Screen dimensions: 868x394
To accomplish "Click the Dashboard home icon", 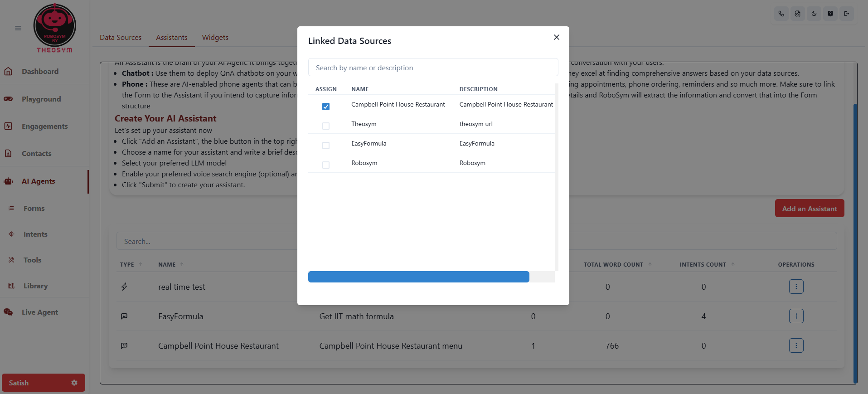I will [8, 71].
